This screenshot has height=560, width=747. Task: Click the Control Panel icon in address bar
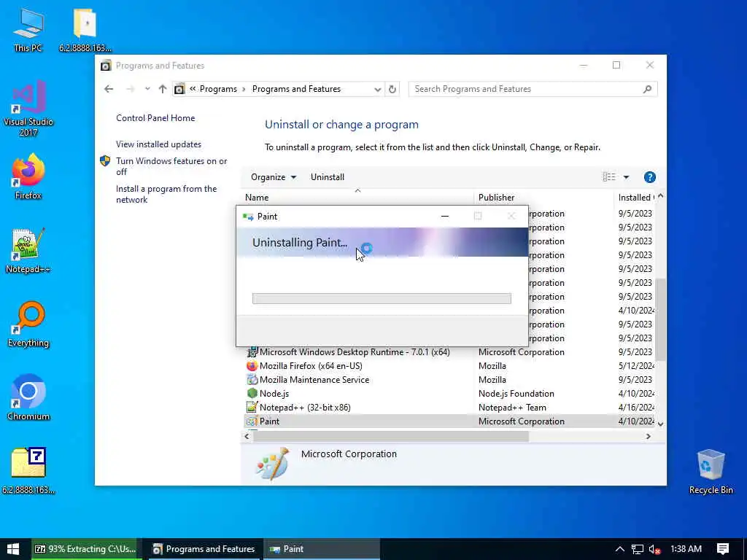click(179, 89)
